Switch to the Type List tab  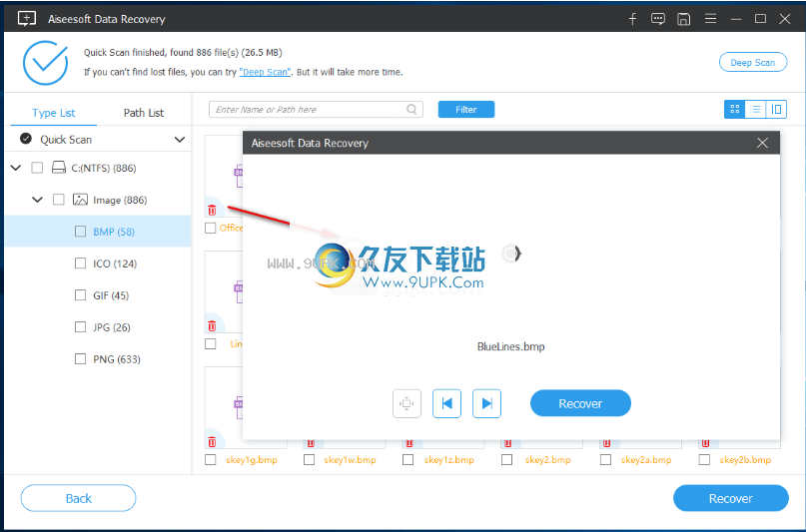(x=54, y=113)
